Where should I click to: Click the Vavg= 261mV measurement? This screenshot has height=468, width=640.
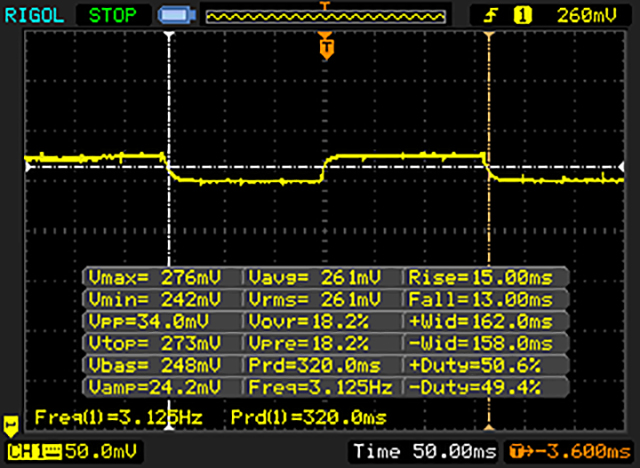point(315,278)
